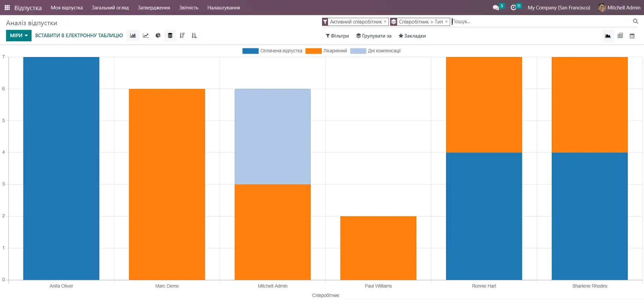Click Вставити в електронну таблицю button
The width and height of the screenshot is (644, 300).
click(79, 36)
